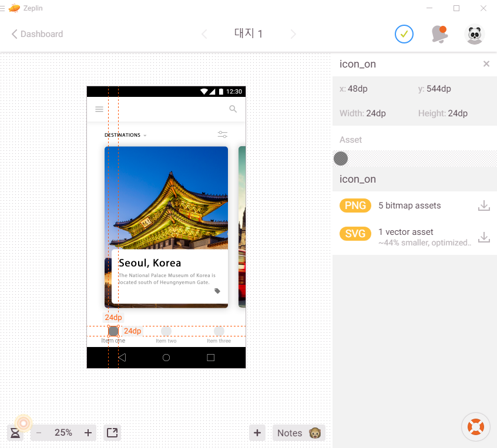Click the 12:30 status bar time
Image resolution: width=497 pixels, height=448 pixels.
234,92
